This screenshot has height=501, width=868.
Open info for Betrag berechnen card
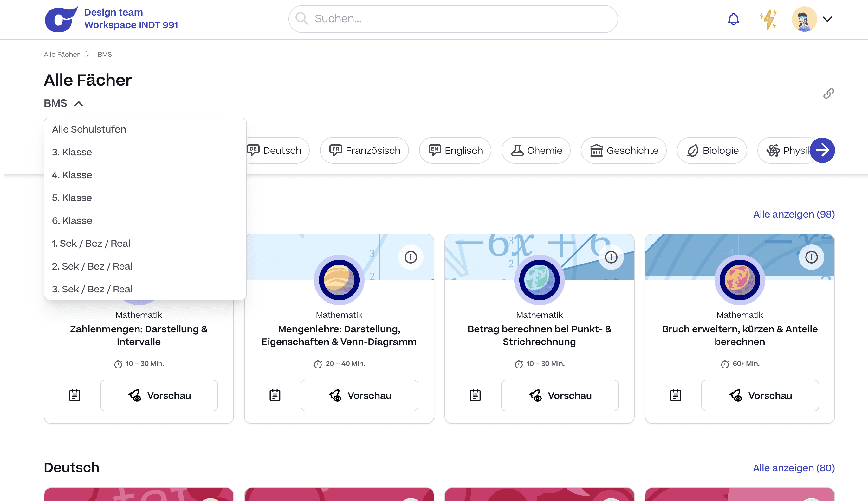pyautogui.click(x=611, y=257)
